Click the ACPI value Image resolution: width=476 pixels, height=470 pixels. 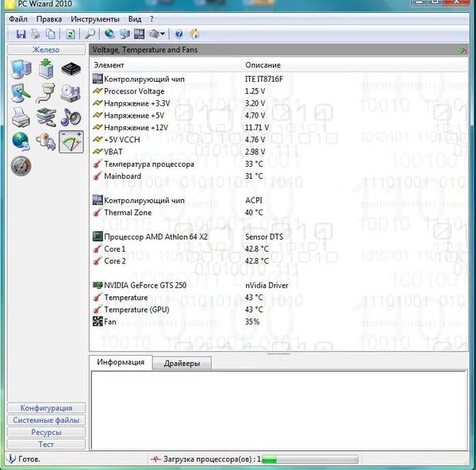point(254,201)
